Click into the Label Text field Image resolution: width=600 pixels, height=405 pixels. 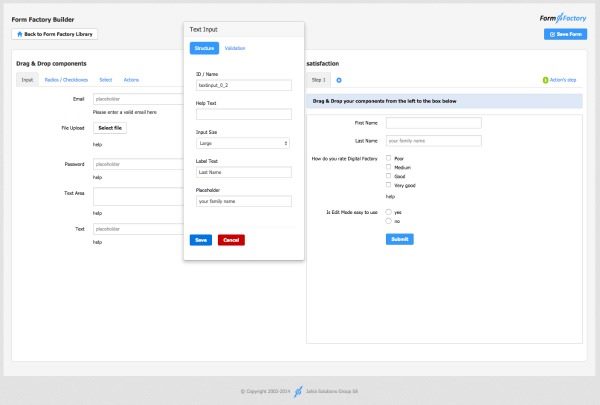click(x=244, y=172)
